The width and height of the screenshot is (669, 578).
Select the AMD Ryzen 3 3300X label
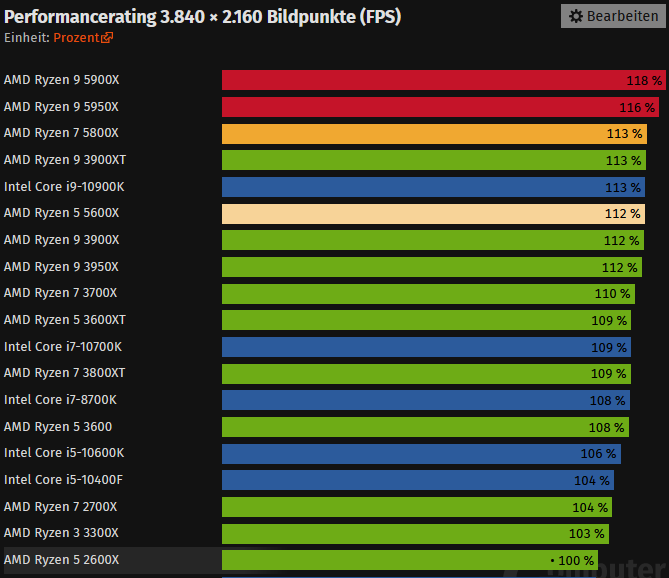[61, 533]
